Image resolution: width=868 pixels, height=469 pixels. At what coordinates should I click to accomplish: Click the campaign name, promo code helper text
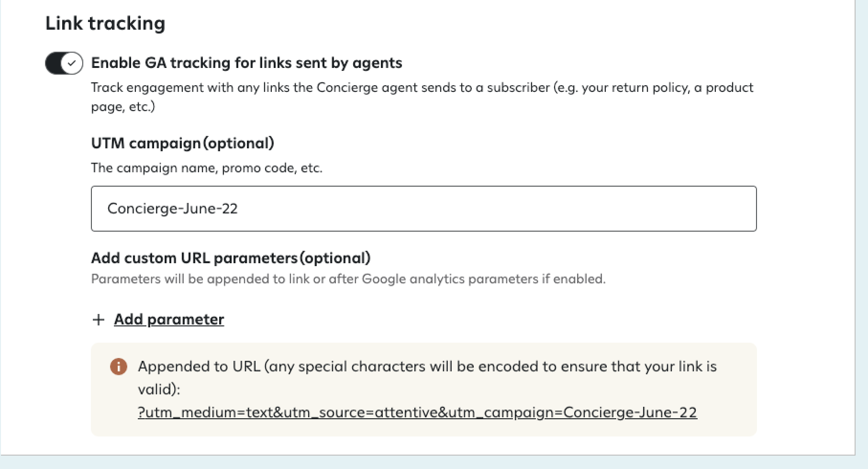click(x=207, y=168)
